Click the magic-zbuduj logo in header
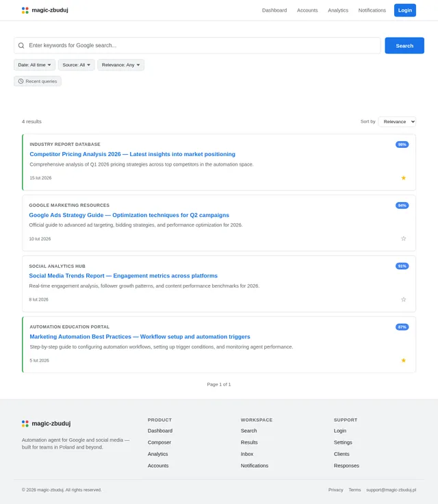Viewport: 438px width, 504px height. pyautogui.click(x=45, y=10)
